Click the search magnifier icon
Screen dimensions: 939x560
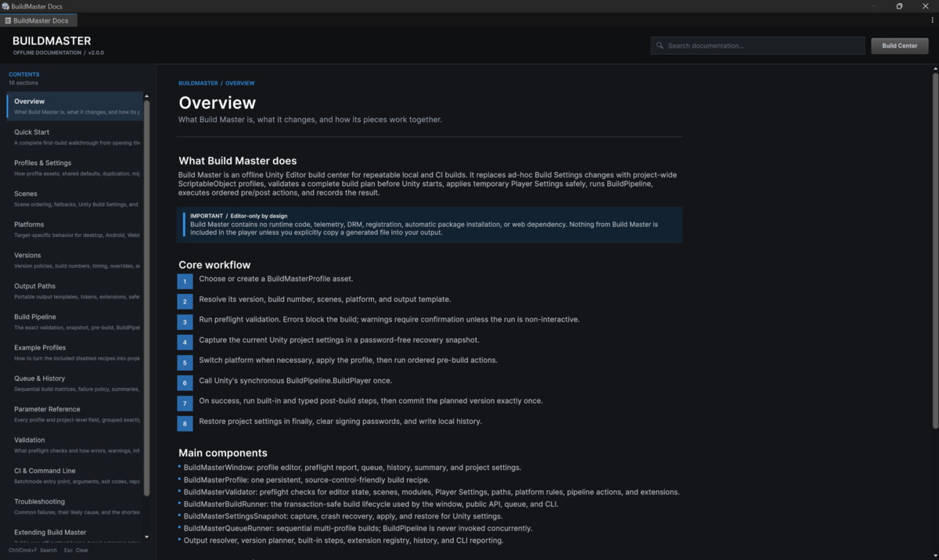click(x=660, y=45)
